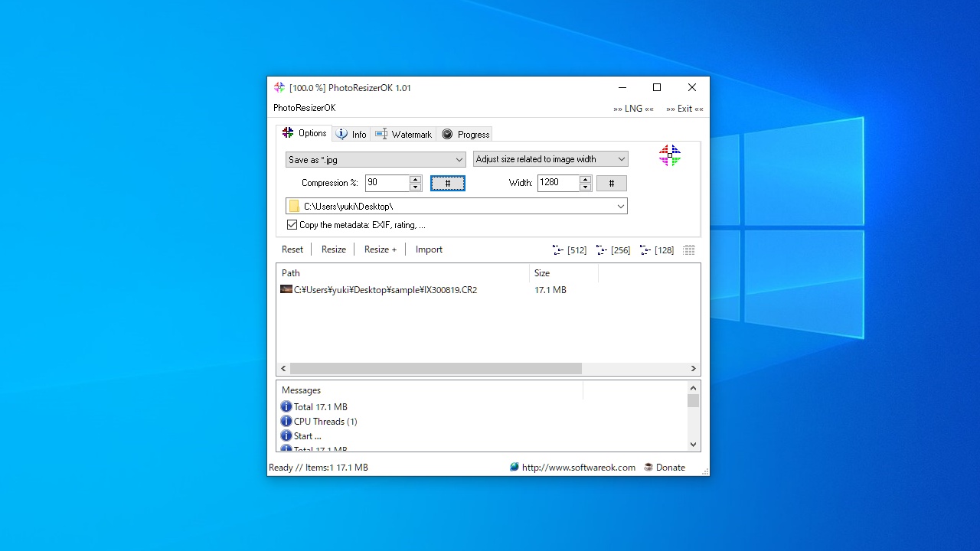Select the IX300819.CR2 file row

(x=488, y=290)
